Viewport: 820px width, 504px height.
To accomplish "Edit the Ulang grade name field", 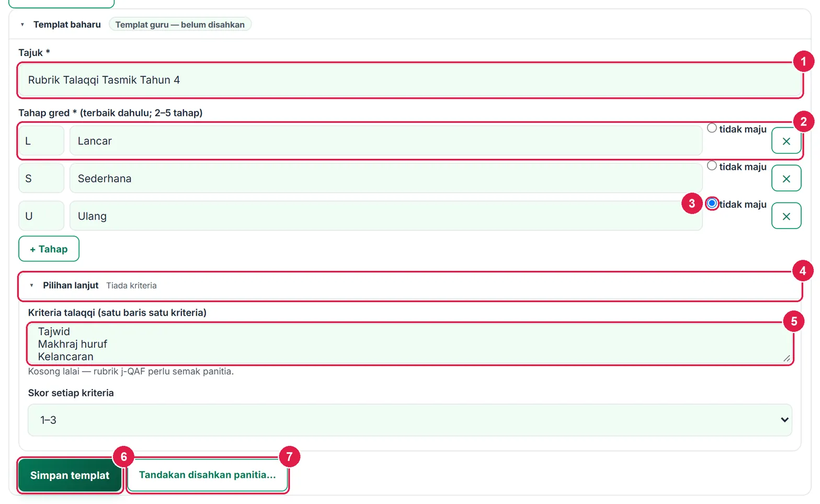I will click(386, 216).
